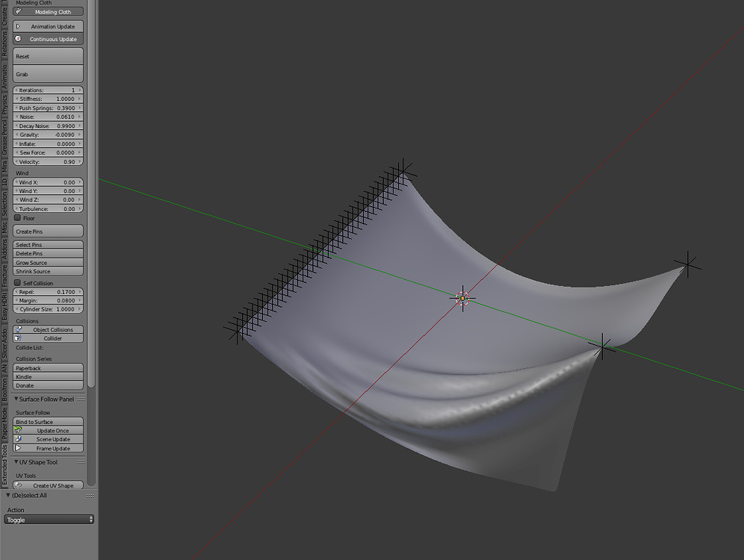Toggle Scene Update

pos(48,439)
